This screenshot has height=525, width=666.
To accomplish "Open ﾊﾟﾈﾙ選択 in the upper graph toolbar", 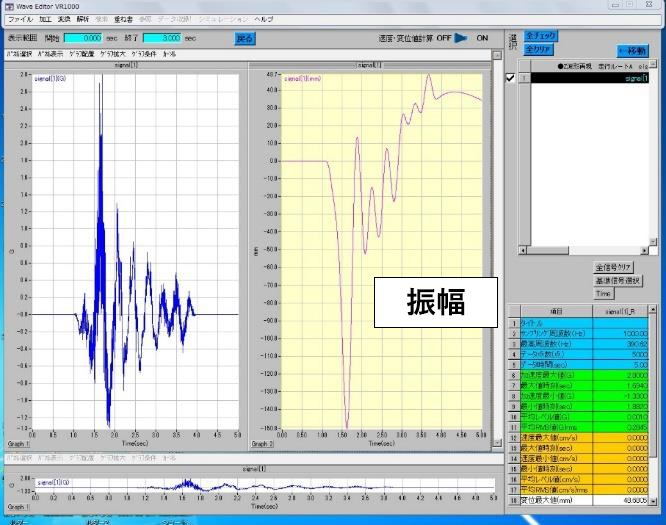I will tap(20, 54).
